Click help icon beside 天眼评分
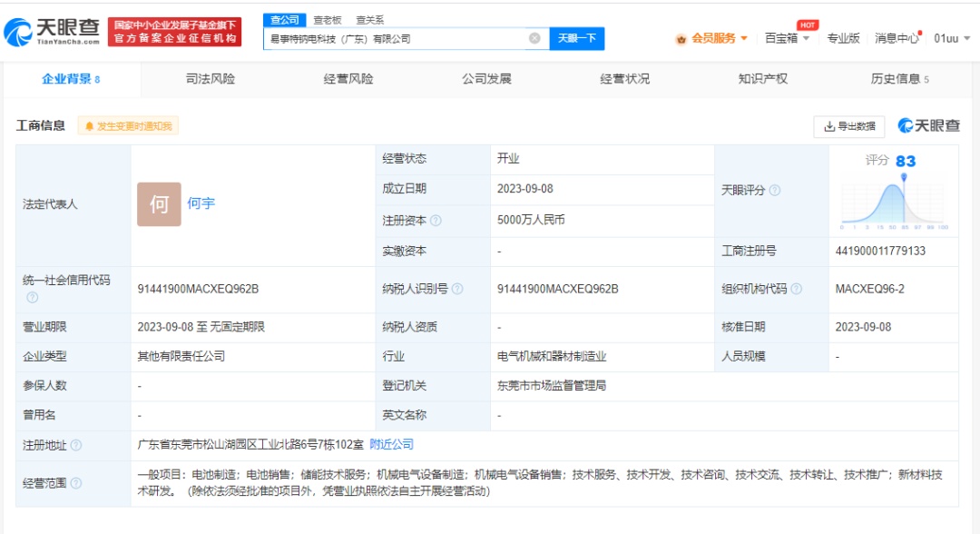Image resolution: width=980 pixels, height=534 pixels. (775, 191)
